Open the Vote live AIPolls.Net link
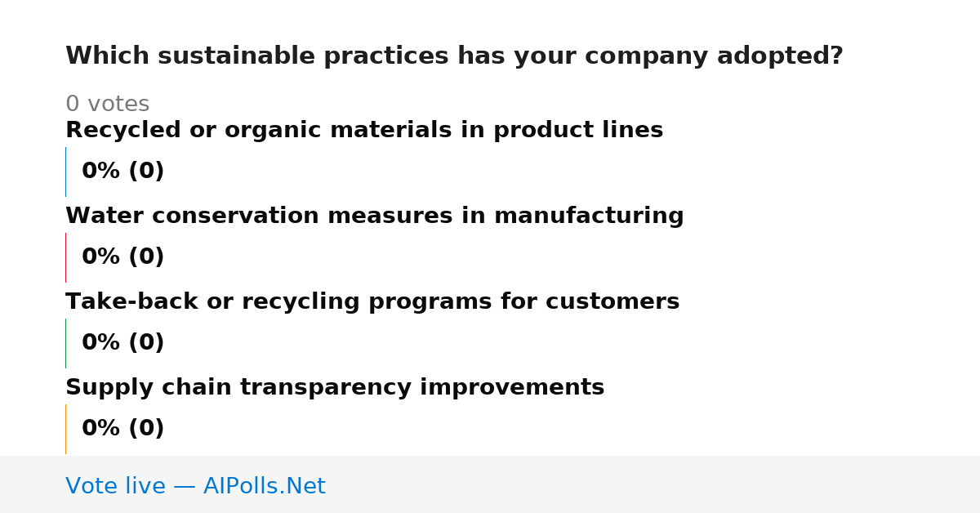 (x=195, y=486)
